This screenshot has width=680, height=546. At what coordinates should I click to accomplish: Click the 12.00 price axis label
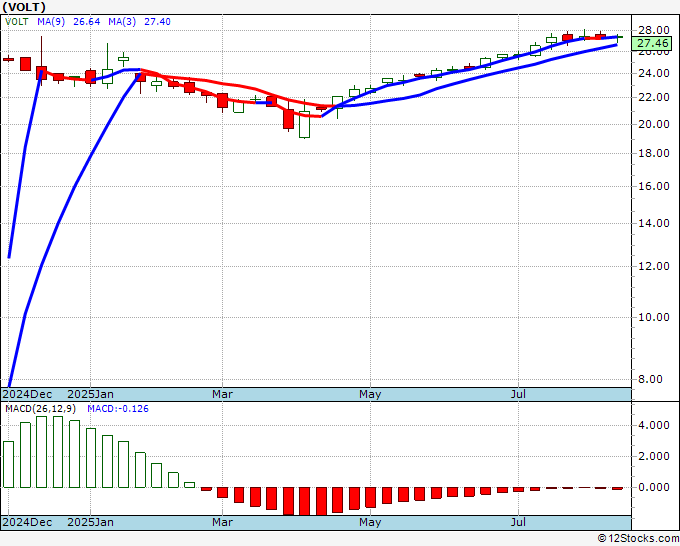(654, 266)
